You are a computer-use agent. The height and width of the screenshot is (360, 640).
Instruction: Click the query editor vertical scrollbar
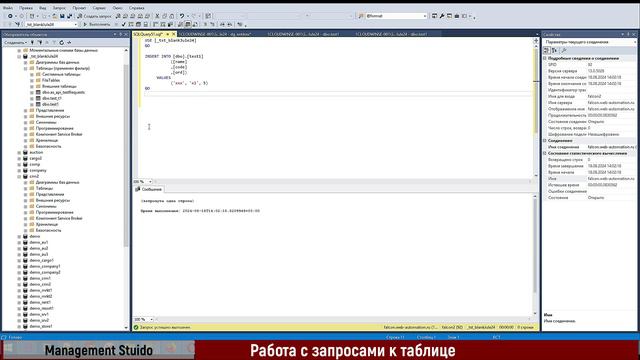coord(536,90)
